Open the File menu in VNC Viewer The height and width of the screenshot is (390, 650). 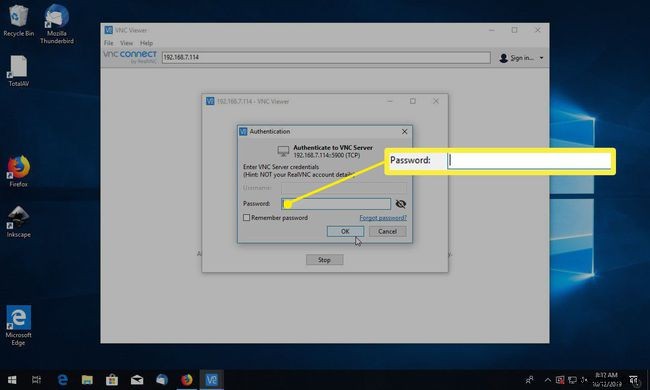[109, 43]
